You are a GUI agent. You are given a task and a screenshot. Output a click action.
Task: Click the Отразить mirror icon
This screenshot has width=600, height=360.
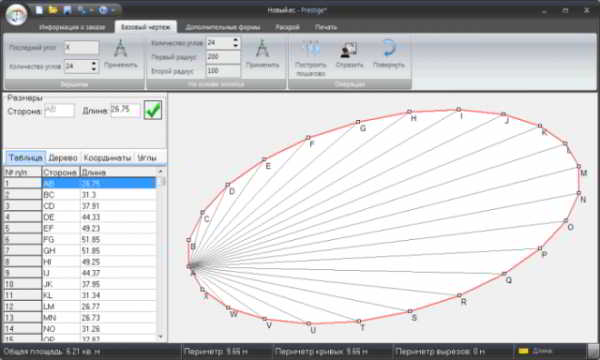(x=349, y=49)
